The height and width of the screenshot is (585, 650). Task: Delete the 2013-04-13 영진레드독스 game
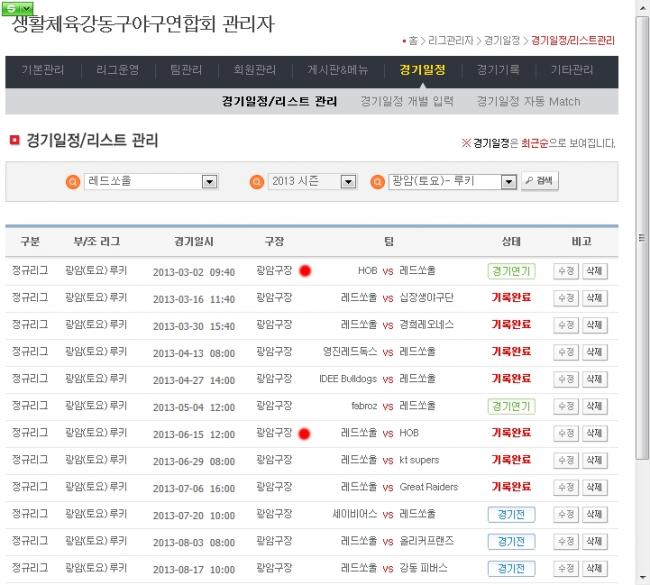pyautogui.click(x=594, y=352)
